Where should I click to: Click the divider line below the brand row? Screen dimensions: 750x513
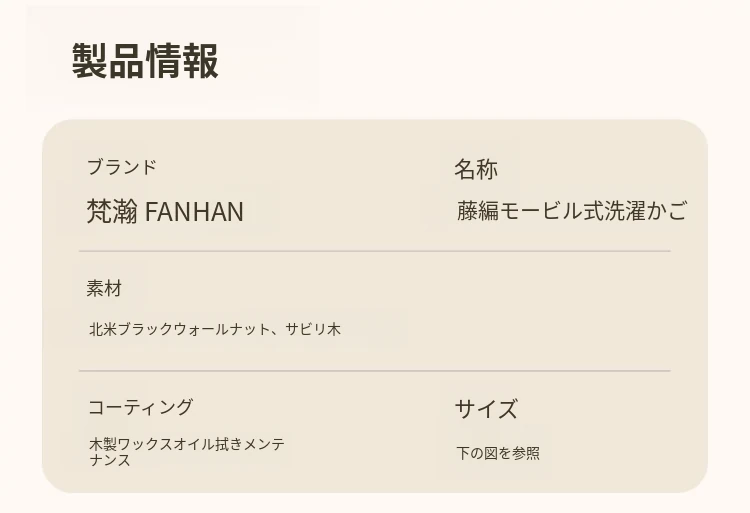coord(375,251)
